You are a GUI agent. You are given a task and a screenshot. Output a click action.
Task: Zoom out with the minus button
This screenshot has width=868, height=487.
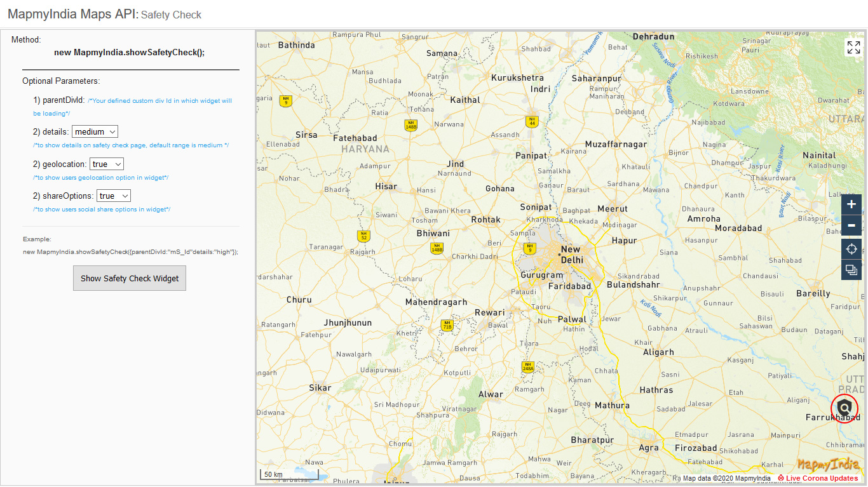click(x=851, y=225)
